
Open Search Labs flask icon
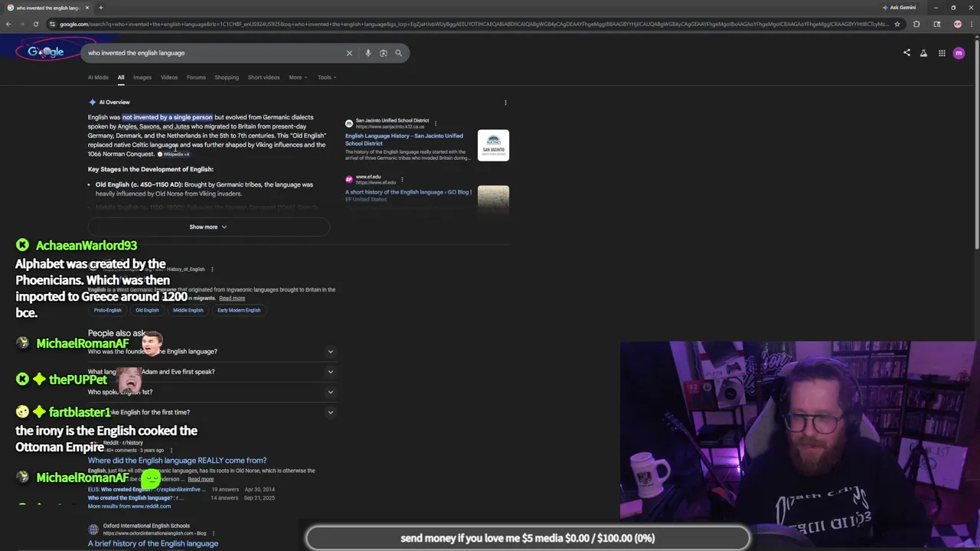923,53
